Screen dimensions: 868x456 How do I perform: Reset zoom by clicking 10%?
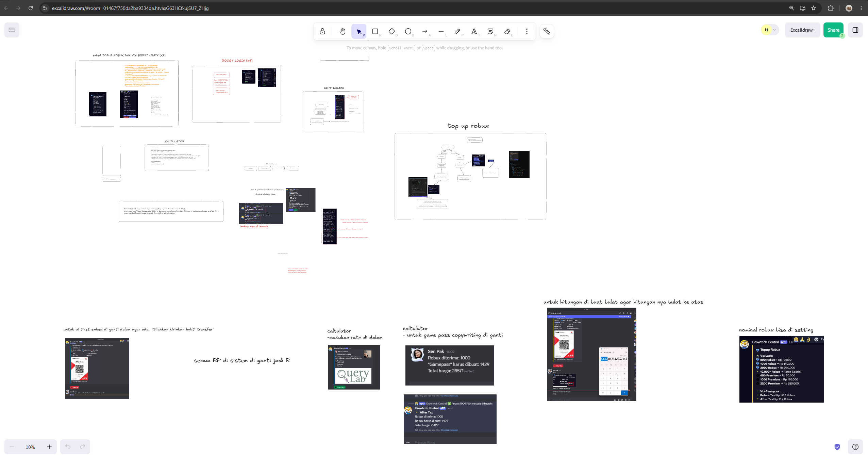[31, 447]
